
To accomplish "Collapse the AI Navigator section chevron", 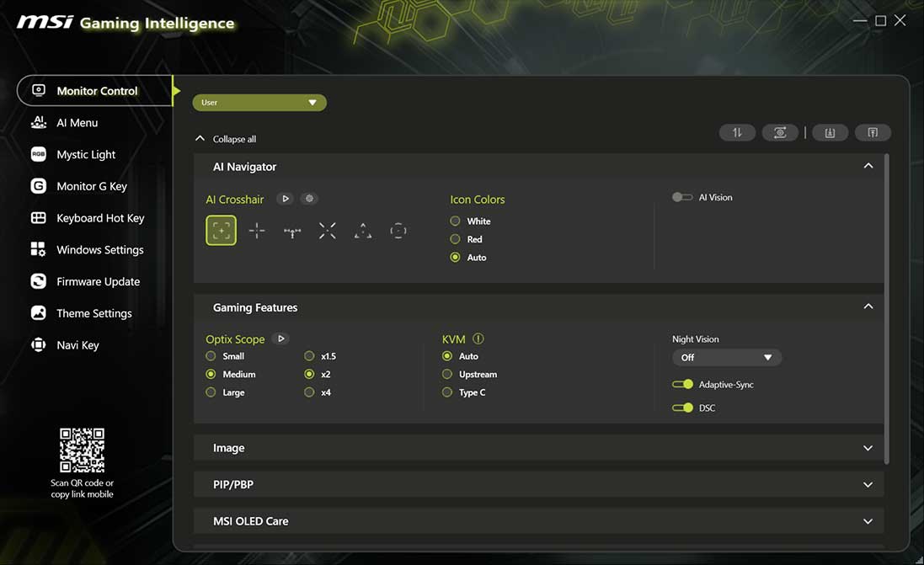I will [x=868, y=166].
